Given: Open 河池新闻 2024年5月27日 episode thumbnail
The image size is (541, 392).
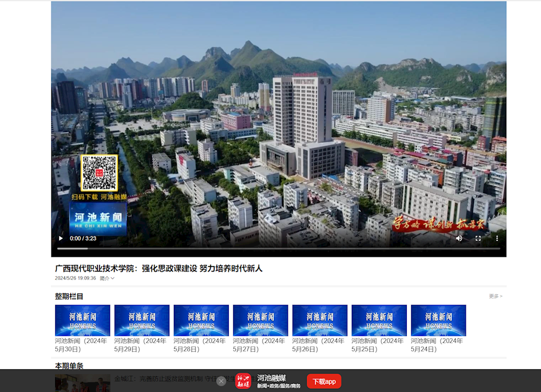Looking at the screenshot, I should (260, 321).
